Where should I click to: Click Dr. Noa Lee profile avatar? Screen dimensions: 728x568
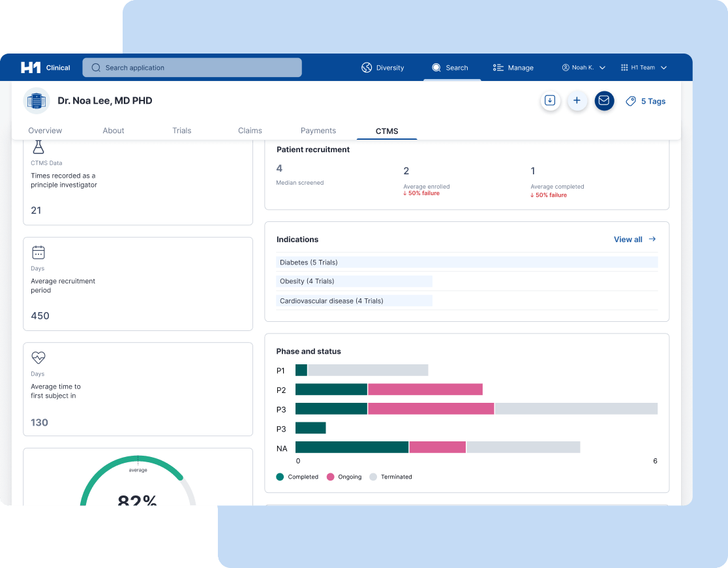37,101
